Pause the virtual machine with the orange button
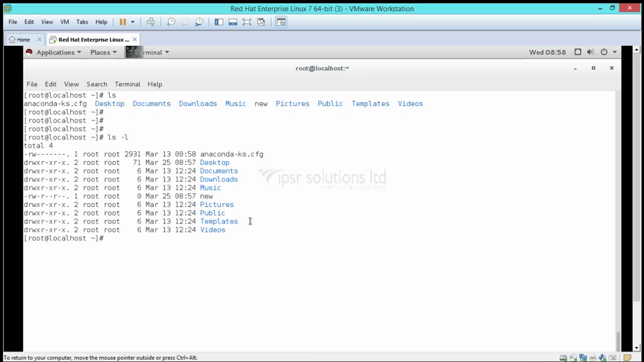 [122, 22]
